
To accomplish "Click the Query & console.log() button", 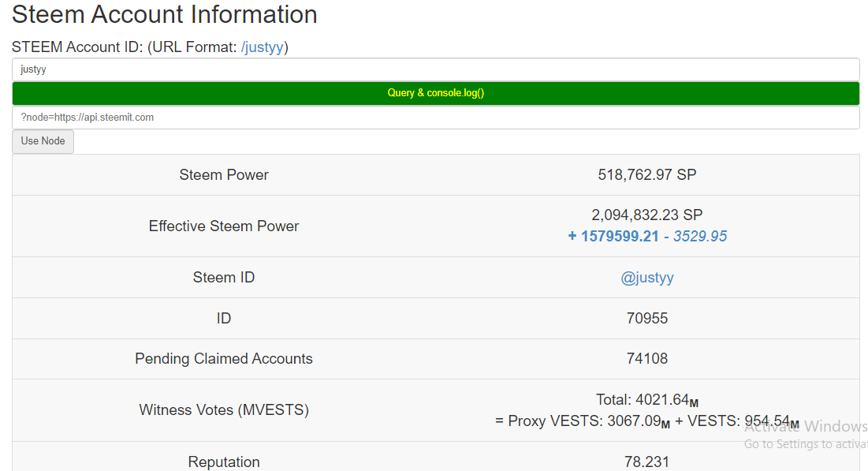I will (x=436, y=93).
